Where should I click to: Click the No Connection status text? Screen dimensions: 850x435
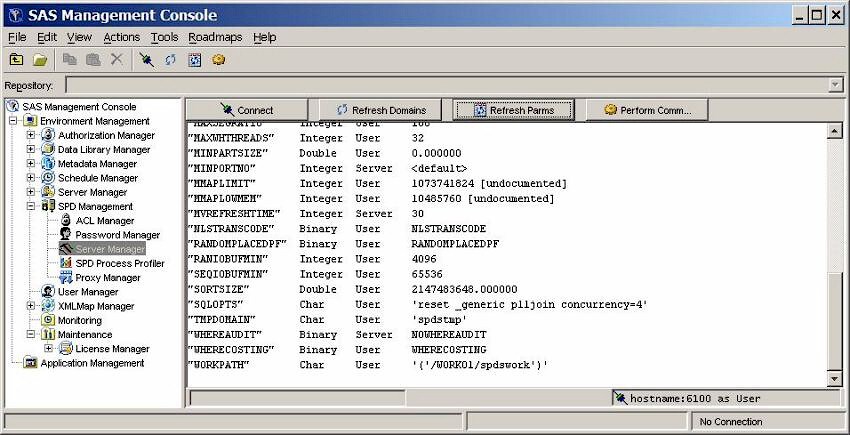[731, 421]
